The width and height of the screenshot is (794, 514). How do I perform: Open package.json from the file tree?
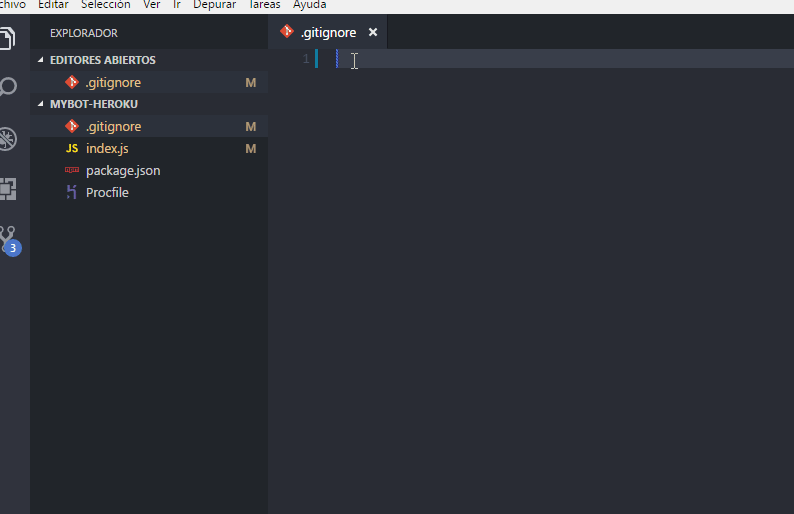coord(149,170)
